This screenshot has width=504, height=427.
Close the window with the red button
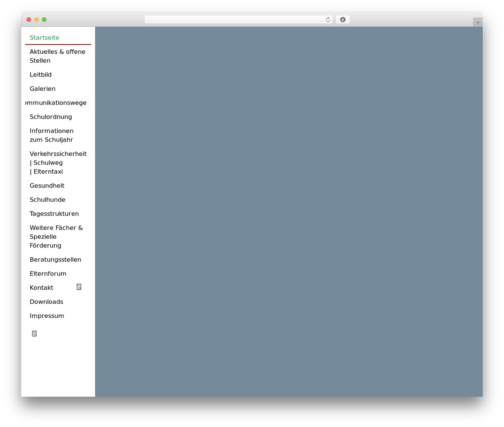pos(29,20)
